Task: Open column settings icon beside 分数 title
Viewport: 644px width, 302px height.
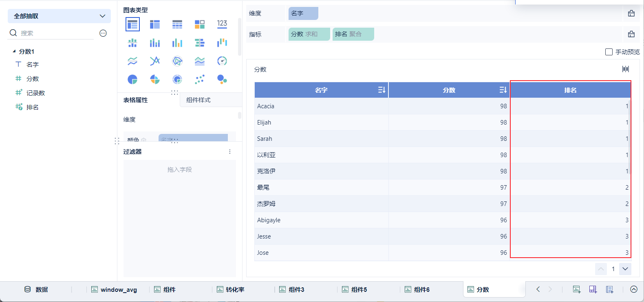Action: click(x=626, y=69)
